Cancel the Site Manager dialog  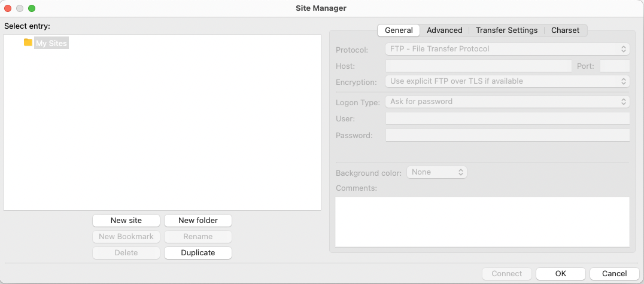[x=614, y=273]
